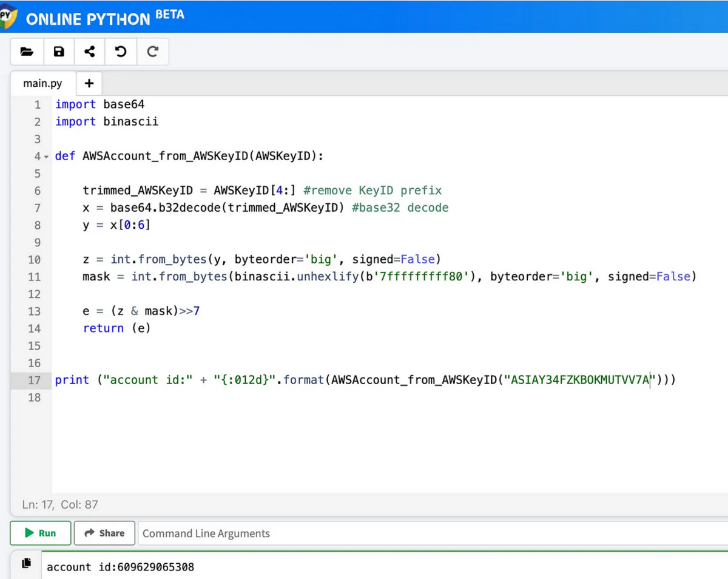The width and height of the screenshot is (728, 579).
Task: Click line number 17 in the gutter
Action: (34, 381)
